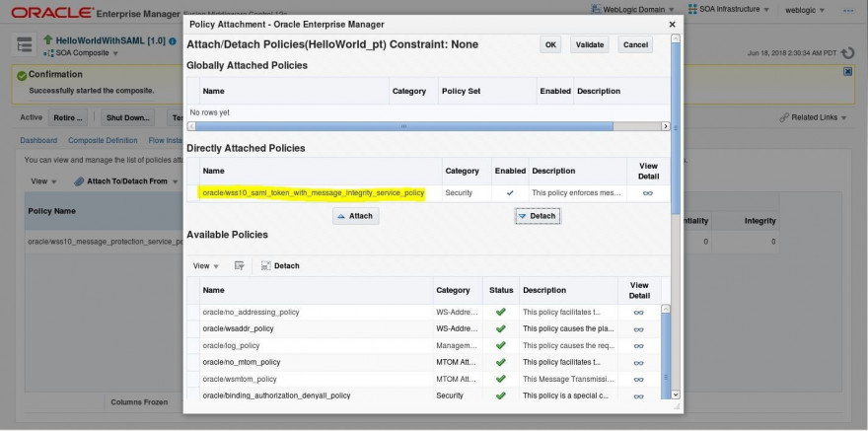
Task: Close the Policy Attachment dialog
Action: coord(672,25)
